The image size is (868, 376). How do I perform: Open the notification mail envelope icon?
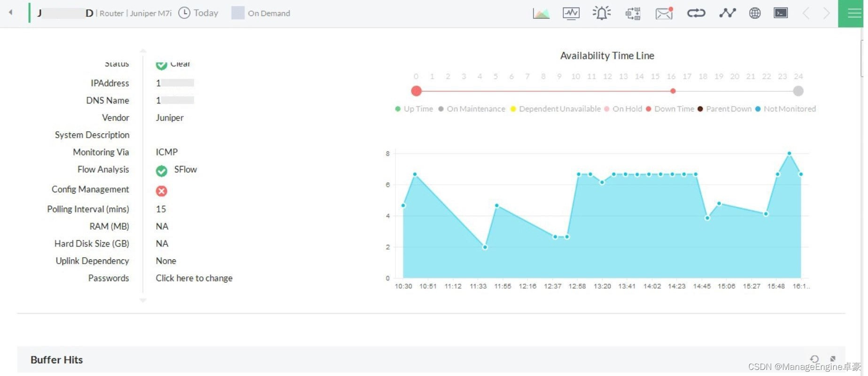click(664, 13)
